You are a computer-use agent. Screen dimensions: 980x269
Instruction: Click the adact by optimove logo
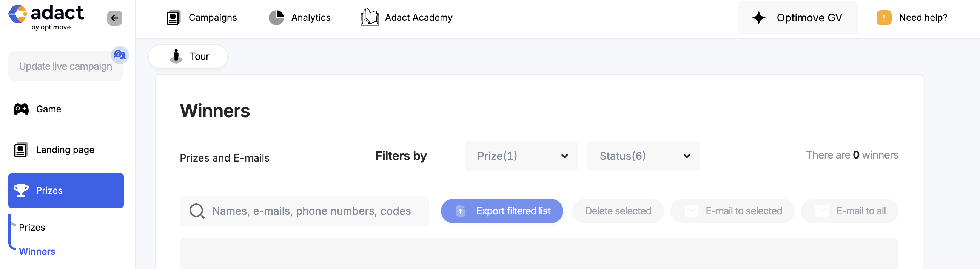click(46, 18)
